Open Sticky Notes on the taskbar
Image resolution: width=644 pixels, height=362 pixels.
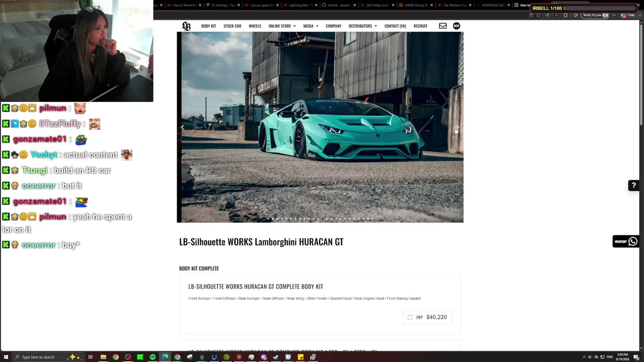300,357
